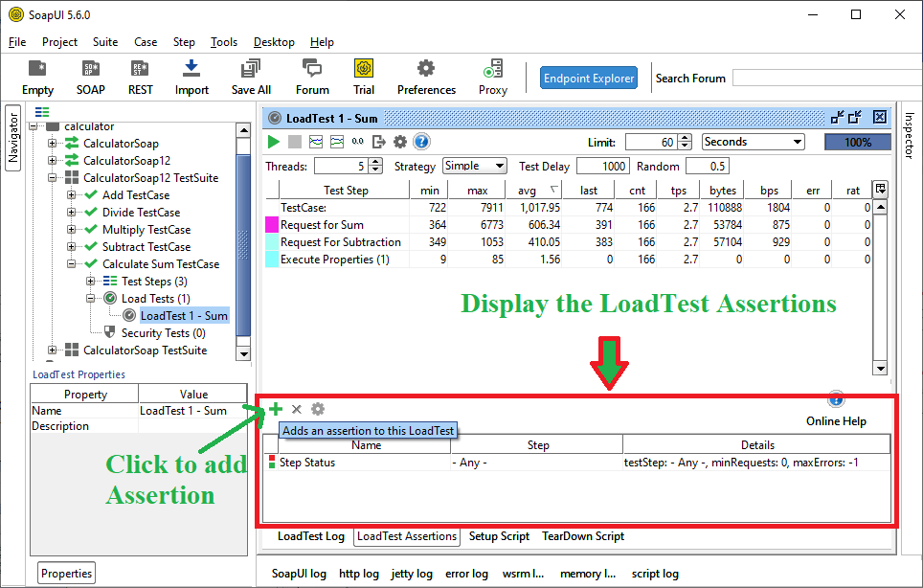
Task: Open the Inspector side tab
Action: pos(910,135)
